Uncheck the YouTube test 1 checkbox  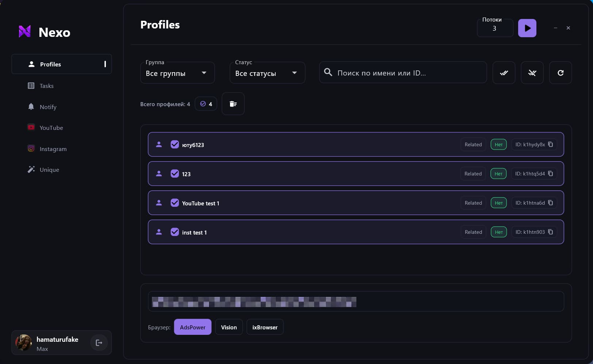click(x=175, y=203)
